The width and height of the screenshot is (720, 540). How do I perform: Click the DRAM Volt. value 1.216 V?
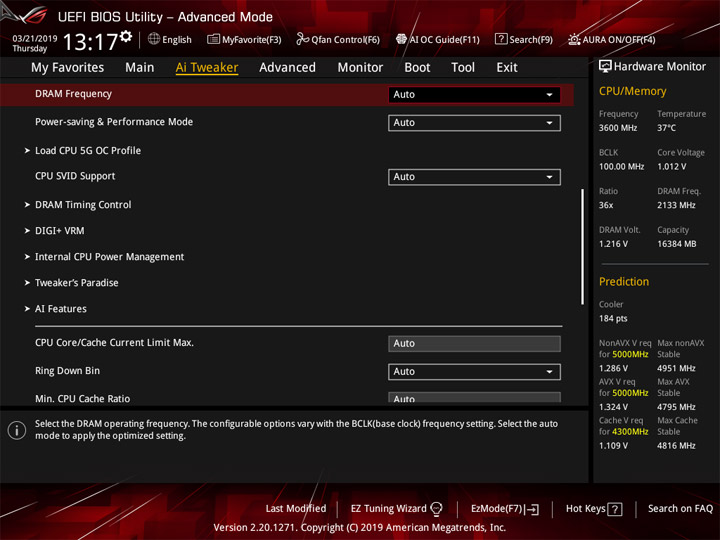pyautogui.click(x=613, y=244)
